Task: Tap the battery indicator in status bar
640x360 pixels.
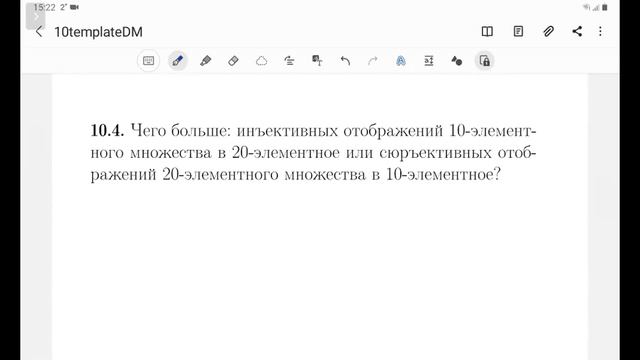Action: [605, 7]
